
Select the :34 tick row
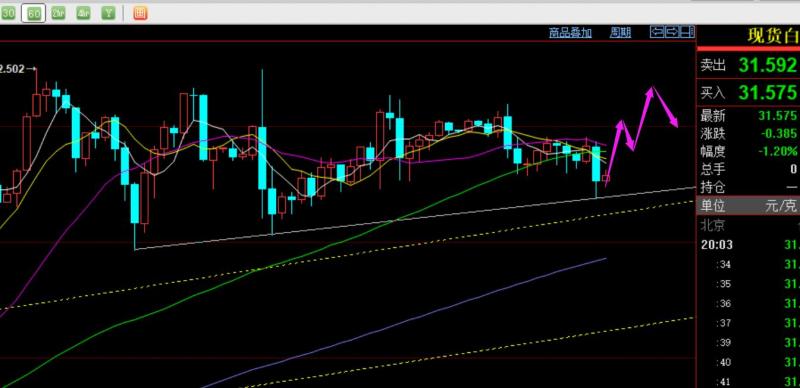tap(749, 264)
